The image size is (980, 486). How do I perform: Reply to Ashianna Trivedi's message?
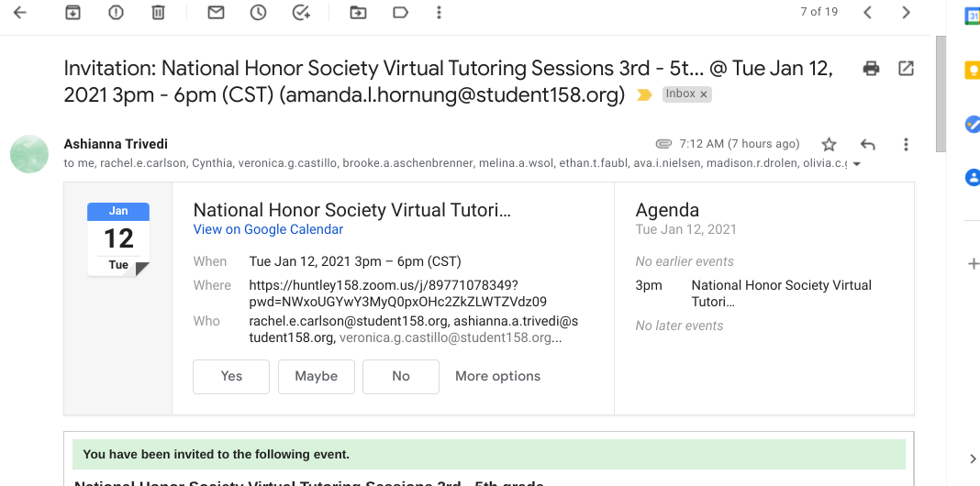[867, 144]
